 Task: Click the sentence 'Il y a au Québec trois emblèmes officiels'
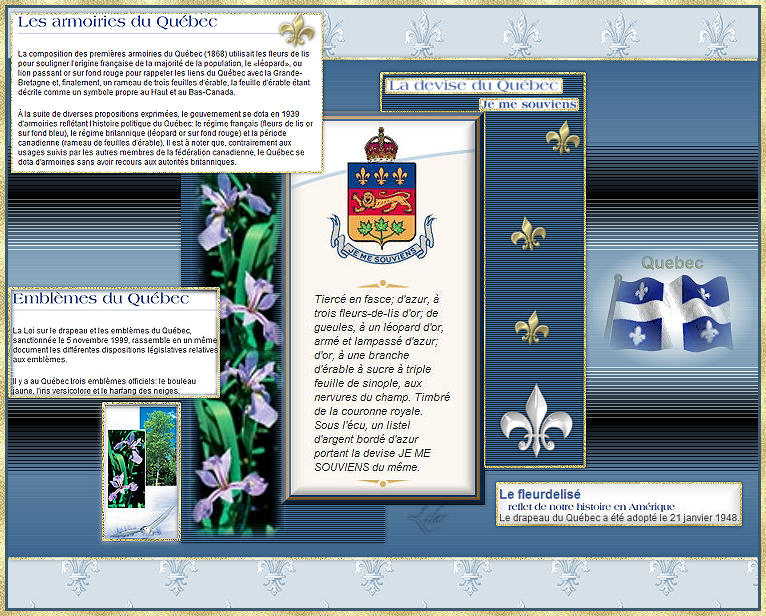(x=104, y=386)
